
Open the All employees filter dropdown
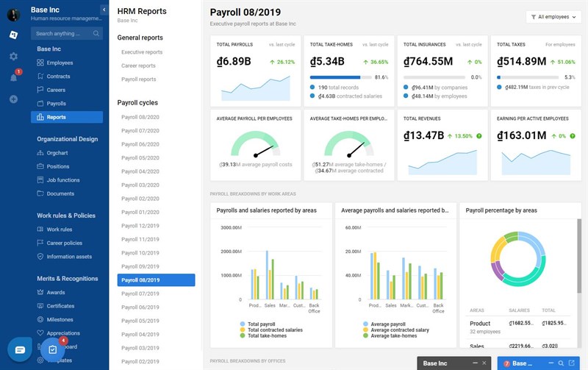tap(553, 16)
